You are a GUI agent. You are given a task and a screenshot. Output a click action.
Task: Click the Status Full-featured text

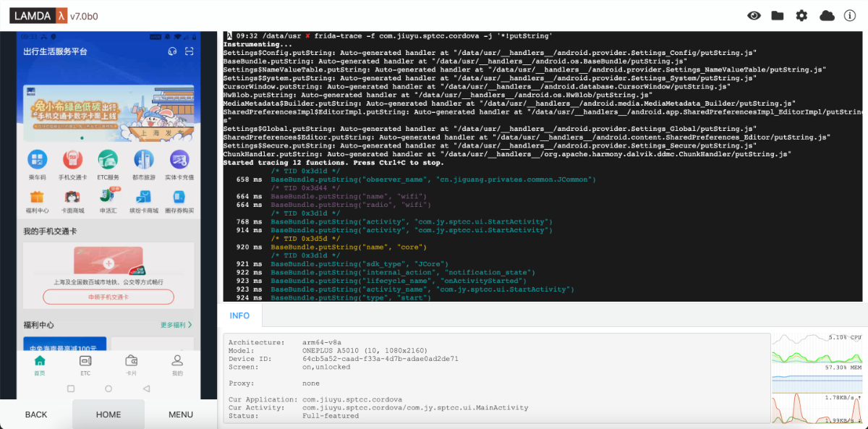(x=331, y=416)
